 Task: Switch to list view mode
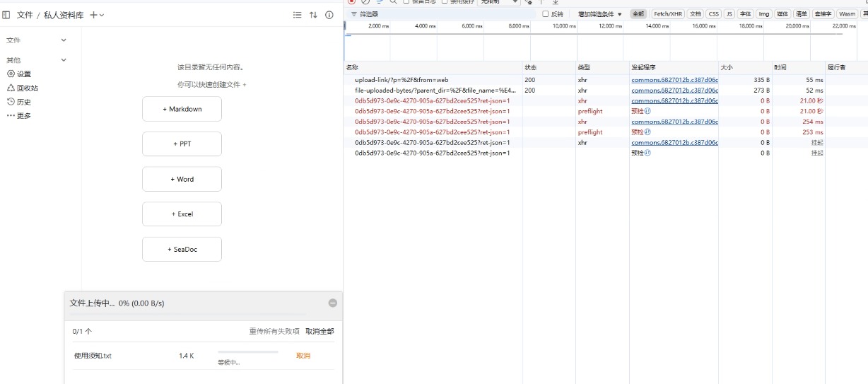[297, 15]
